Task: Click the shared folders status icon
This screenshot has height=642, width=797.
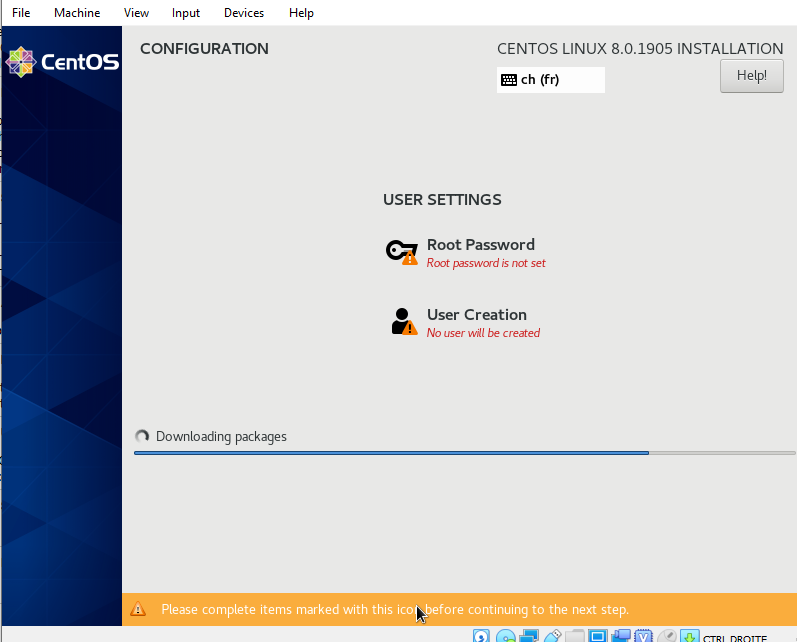Action: tap(575, 636)
